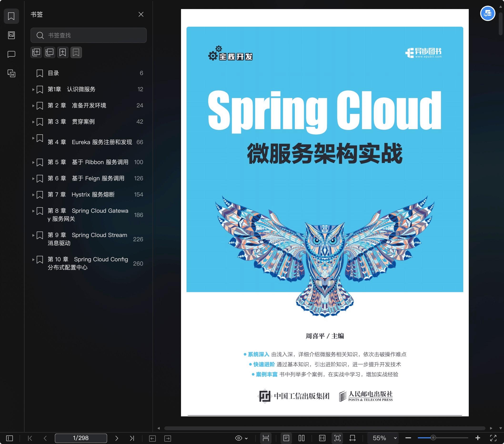Select Spring Cloud Config 分布式配置中心 chapter
Screen dimensions: 504x444
pyautogui.click(x=88, y=263)
